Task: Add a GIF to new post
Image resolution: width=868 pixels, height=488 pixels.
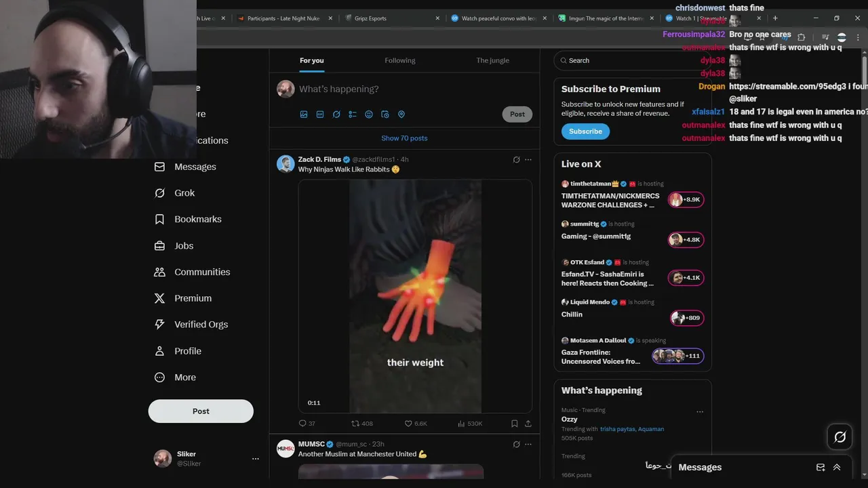Action: [x=320, y=115]
